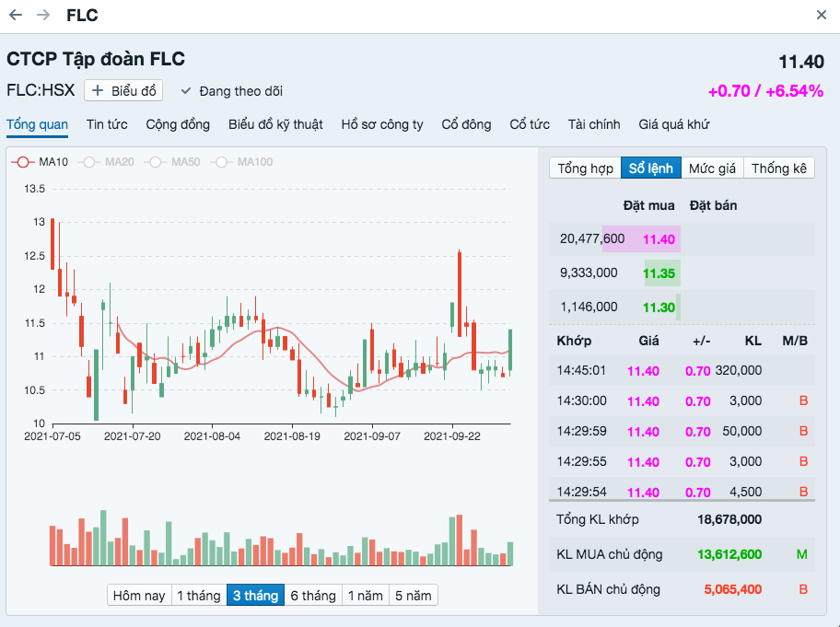Click the CTCP Tập đoàn FLC company title

tap(96, 59)
